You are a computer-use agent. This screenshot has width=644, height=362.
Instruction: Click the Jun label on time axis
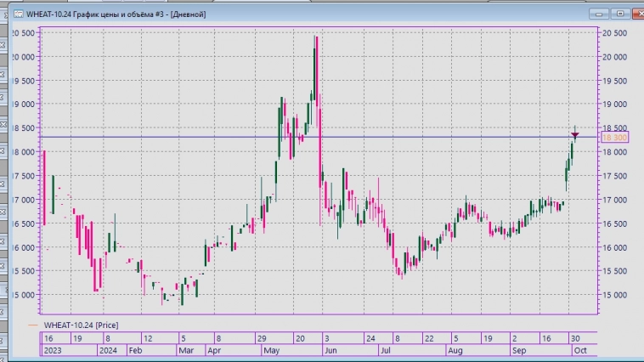coord(331,349)
